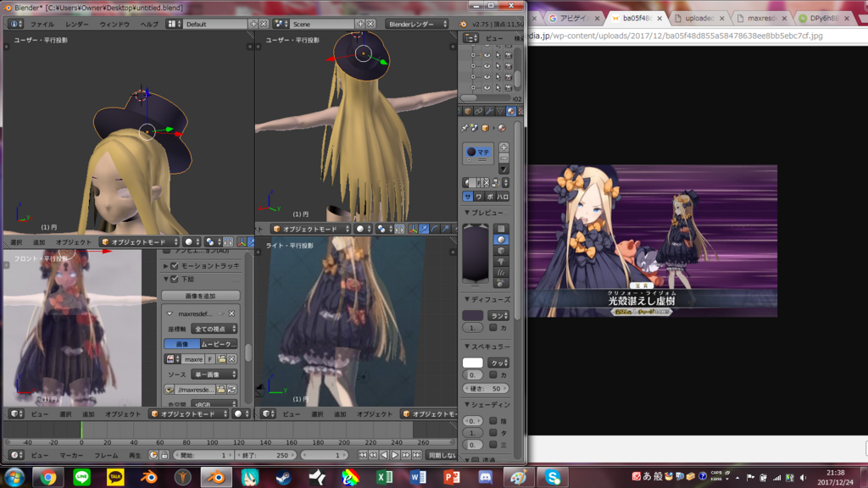This screenshot has height=488, width=868.
Task: Click the 終了 250 end frame field
Action: pos(266,455)
